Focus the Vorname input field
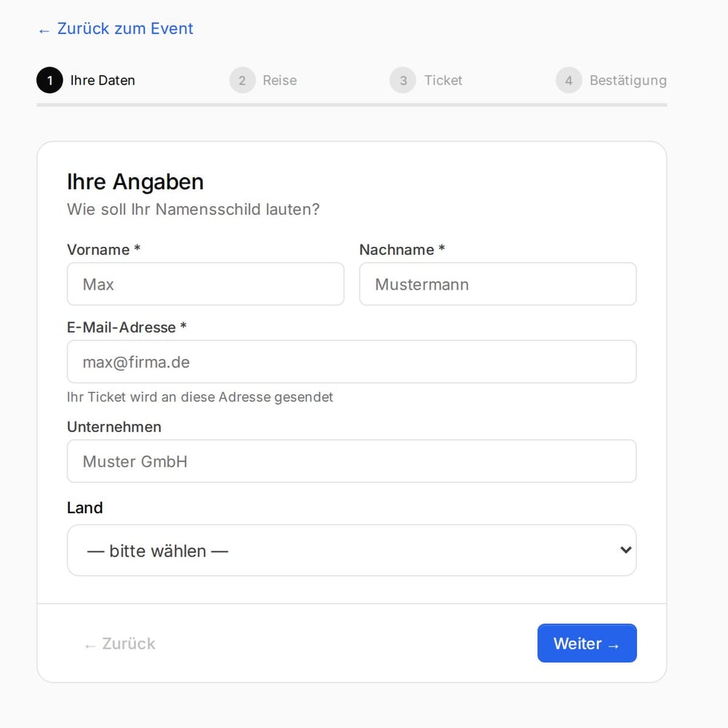 click(x=206, y=284)
